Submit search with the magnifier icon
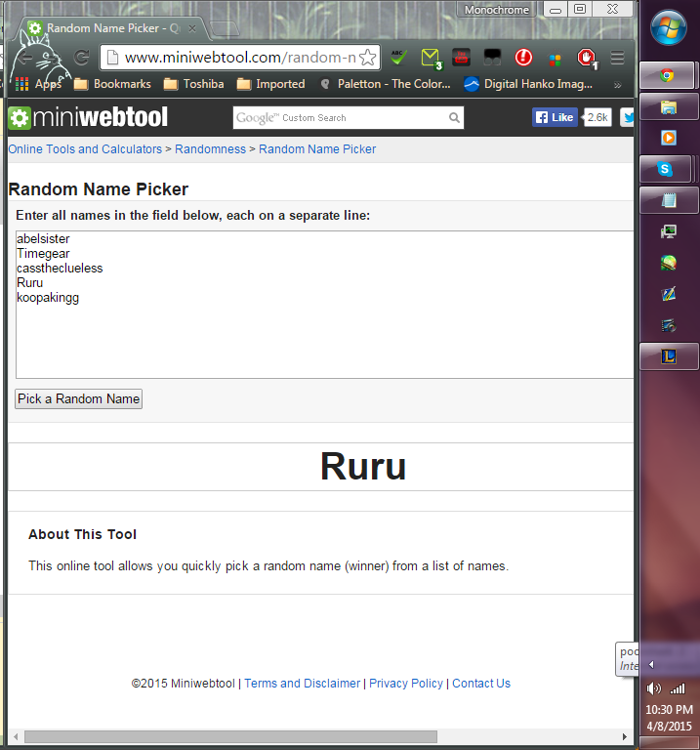This screenshot has height=750, width=700. point(454,117)
